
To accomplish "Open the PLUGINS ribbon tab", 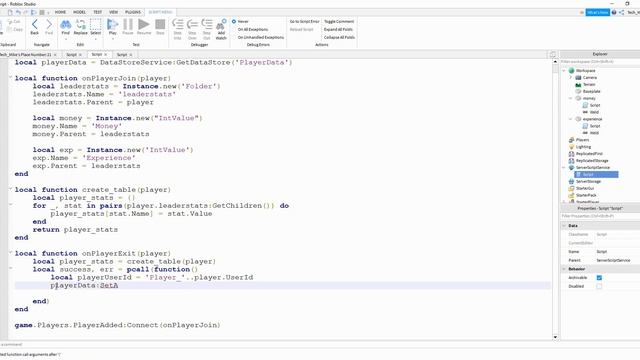I will click(133, 12).
